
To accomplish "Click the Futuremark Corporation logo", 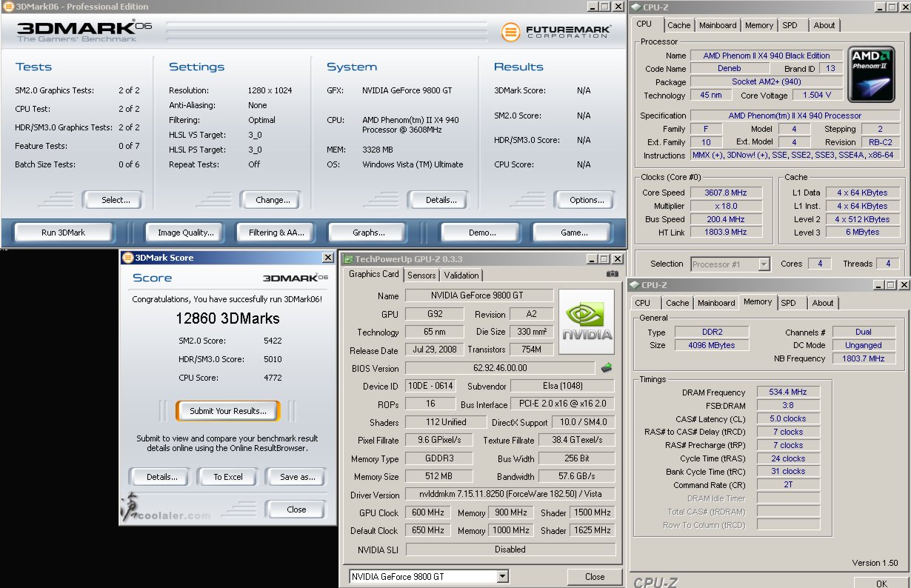I will [x=556, y=32].
